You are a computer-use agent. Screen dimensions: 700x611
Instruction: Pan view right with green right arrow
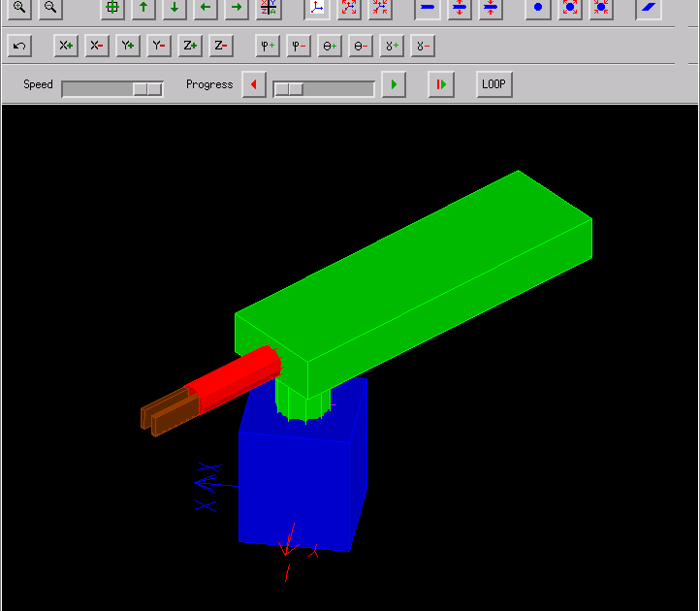[x=237, y=8]
